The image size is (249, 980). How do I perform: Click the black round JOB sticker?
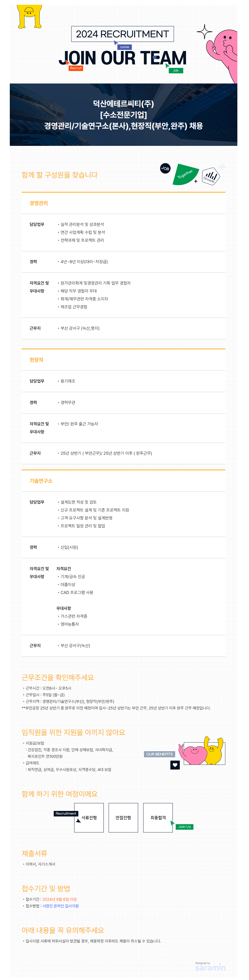point(165,168)
